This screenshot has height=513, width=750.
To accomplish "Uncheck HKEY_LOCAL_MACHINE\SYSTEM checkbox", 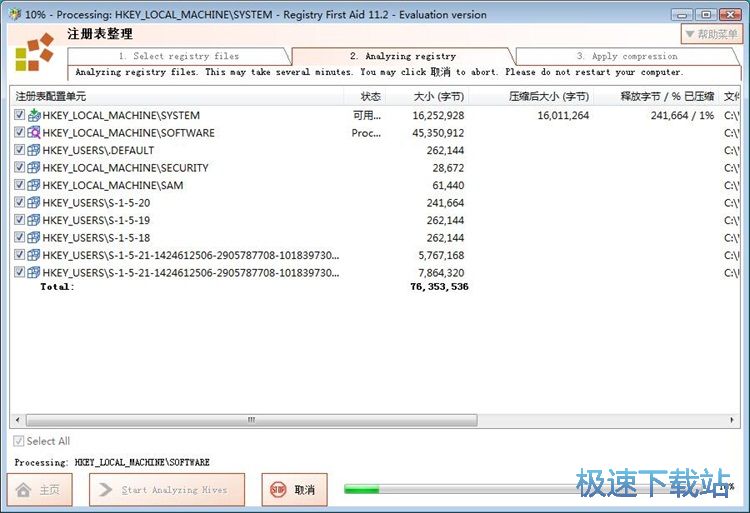I will [x=19, y=115].
